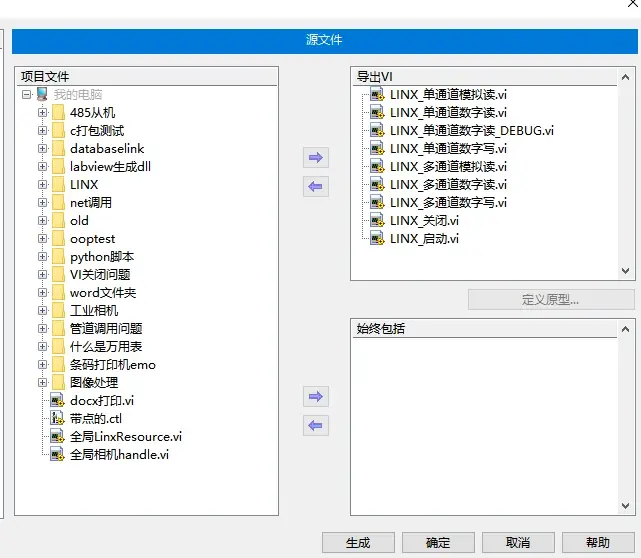
Task: Click the old folder icon
Action: (x=58, y=220)
